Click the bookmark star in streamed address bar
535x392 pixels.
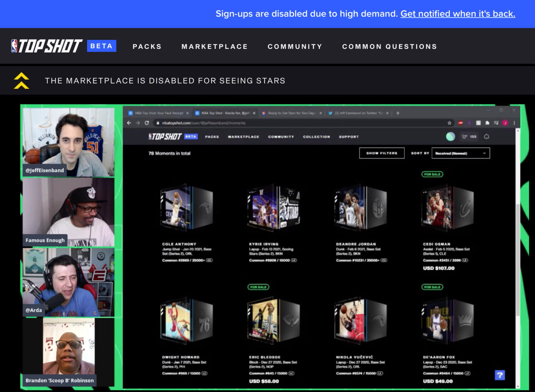(x=449, y=123)
